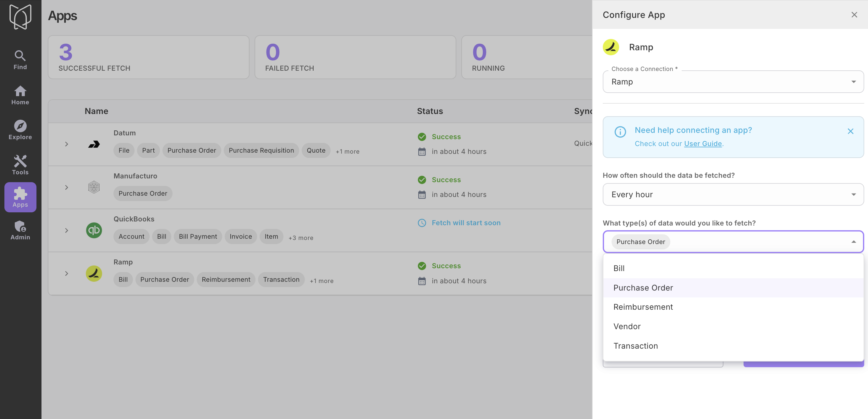Show Ramp's +1 more data types
This screenshot has height=419, width=868.
pos(321,281)
